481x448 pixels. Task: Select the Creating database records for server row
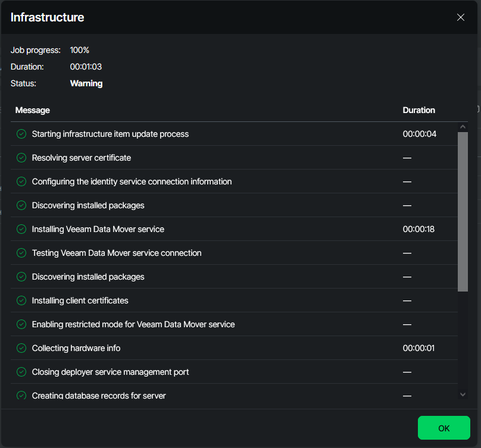(x=99, y=395)
